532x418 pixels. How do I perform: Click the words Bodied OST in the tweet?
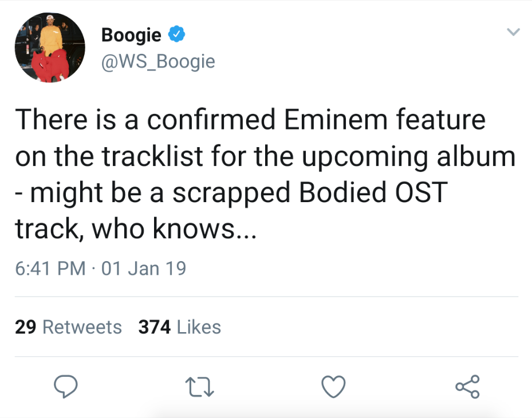(373, 192)
